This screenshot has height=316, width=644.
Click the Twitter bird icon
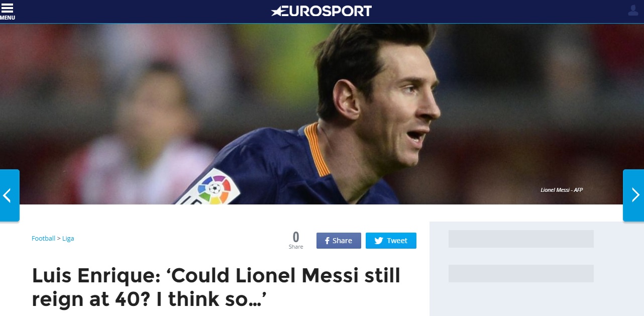click(x=379, y=241)
